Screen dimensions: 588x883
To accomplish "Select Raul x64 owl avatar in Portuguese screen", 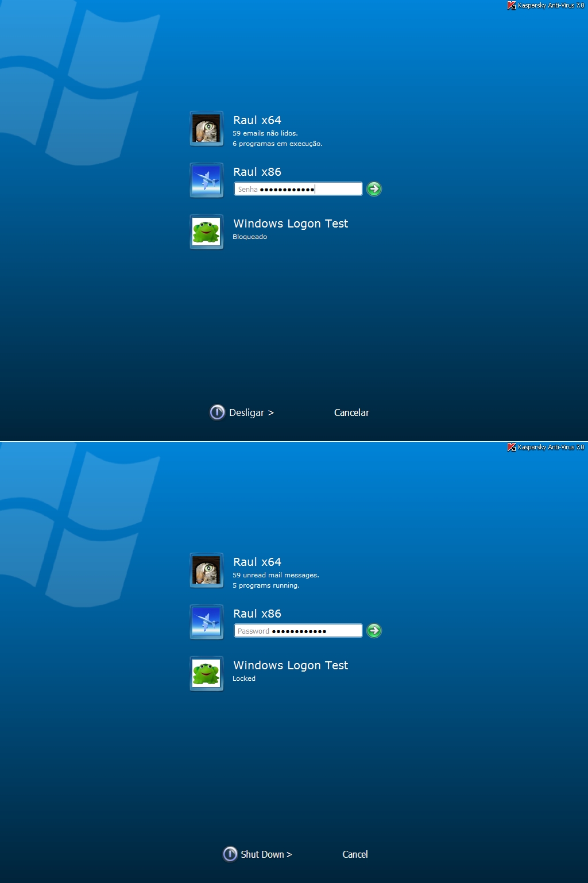I will point(207,129).
